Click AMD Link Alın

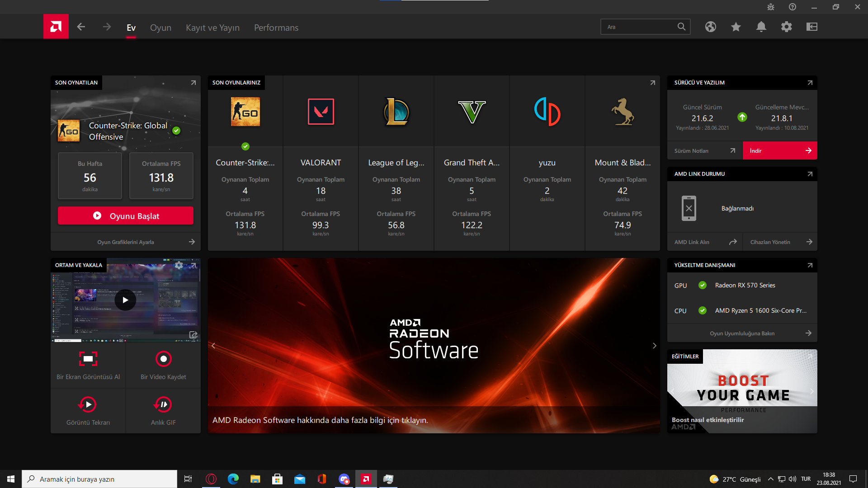point(705,242)
